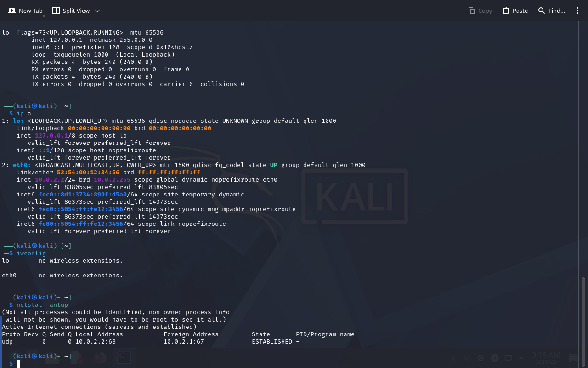Viewport: 588px width, 368px height.
Task: Launch Firefox from the taskbar
Action: point(100,358)
